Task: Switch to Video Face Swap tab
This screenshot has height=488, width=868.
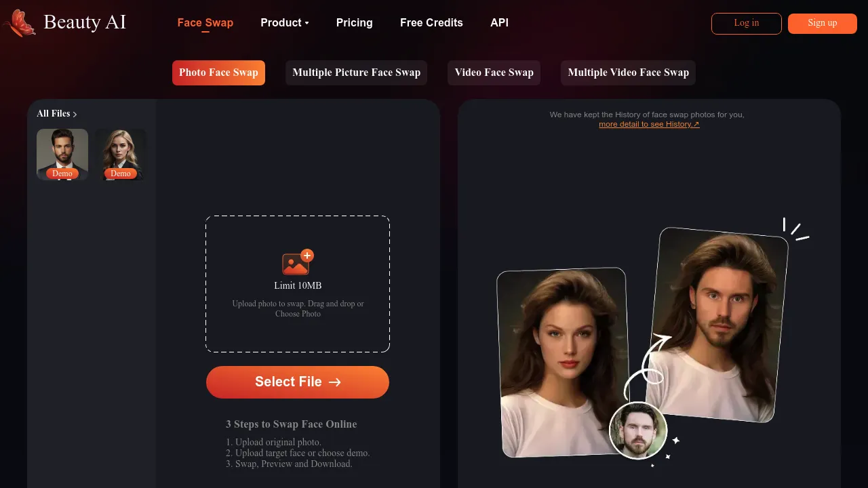Action: [494, 73]
